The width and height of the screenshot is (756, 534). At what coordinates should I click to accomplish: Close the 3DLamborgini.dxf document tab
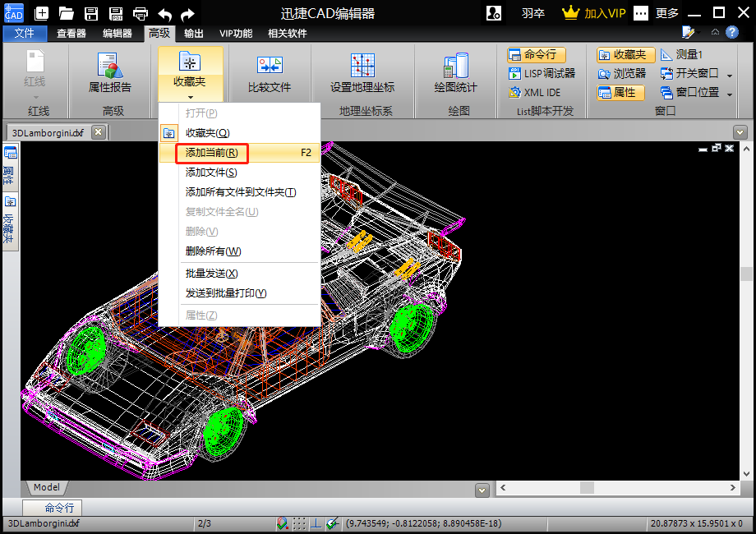click(99, 132)
